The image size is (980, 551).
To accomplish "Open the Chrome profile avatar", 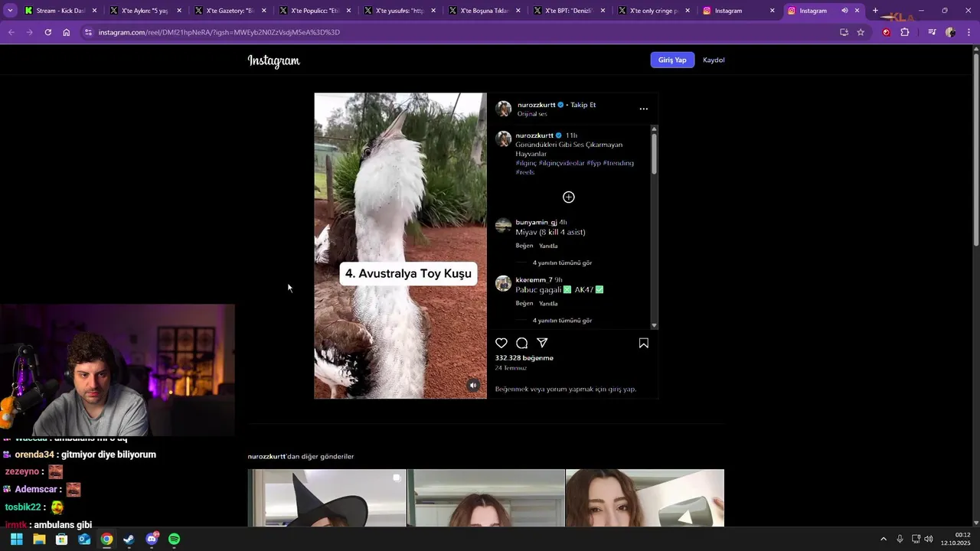I will tap(950, 32).
